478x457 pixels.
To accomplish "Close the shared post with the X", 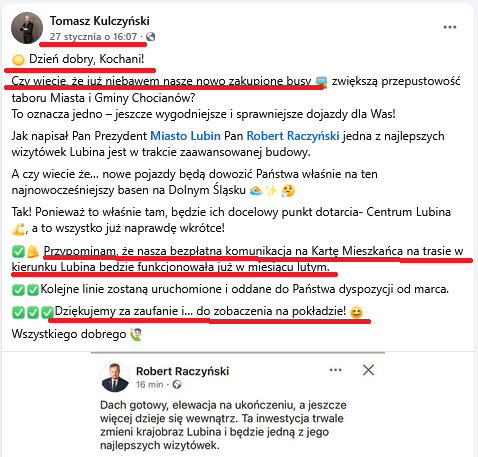I will pos(368,370).
